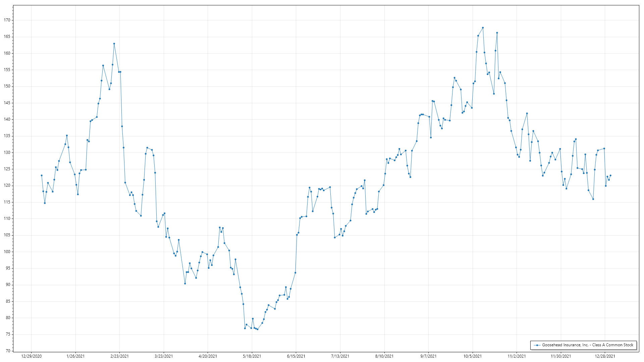Image resolution: width=644 pixels, height=362 pixels.
Task: Click the highest data point near 168
Action: pyautogui.click(x=483, y=28)
